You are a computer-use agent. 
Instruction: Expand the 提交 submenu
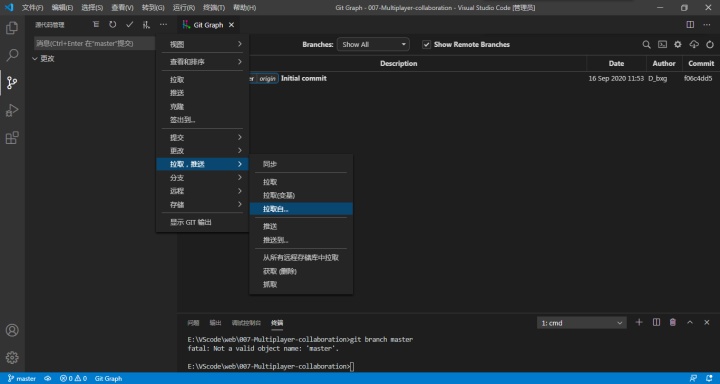click(202, 137)
